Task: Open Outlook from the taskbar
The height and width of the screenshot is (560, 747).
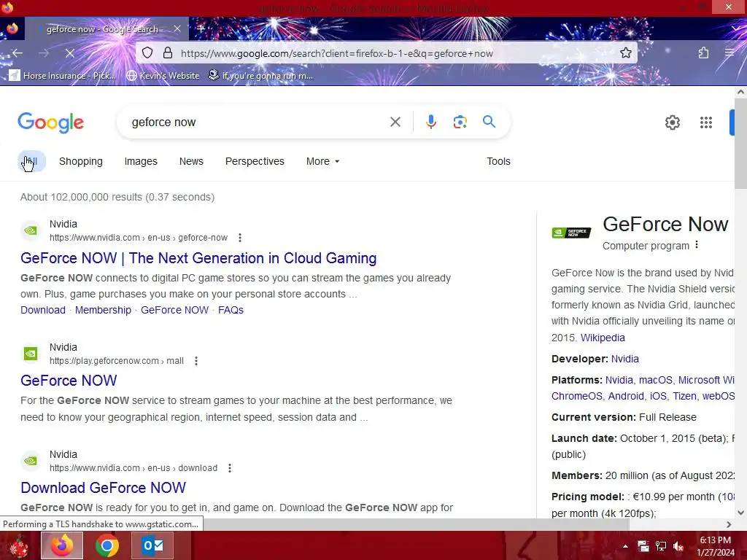Action: click(x=152, y=545)
